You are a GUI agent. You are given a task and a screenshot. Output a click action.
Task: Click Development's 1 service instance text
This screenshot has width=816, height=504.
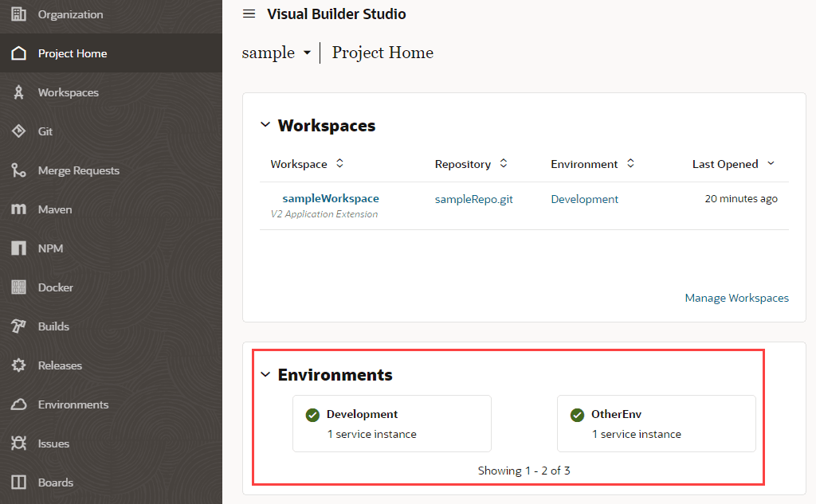coord(371,434)
